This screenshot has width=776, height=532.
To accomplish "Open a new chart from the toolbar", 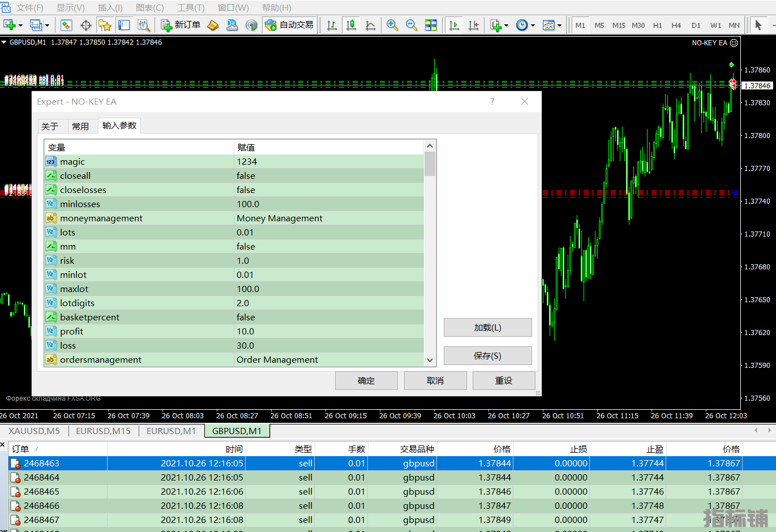I will click(10, 25).
